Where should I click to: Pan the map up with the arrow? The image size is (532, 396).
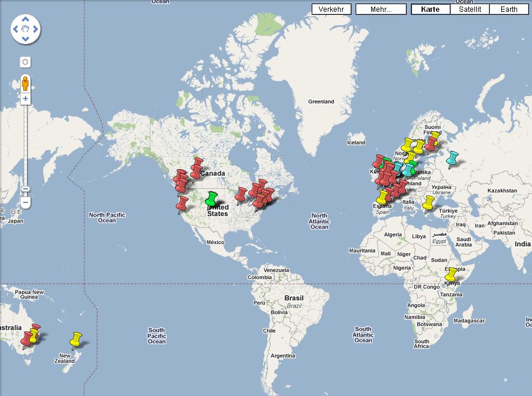(x=26, y=20)
